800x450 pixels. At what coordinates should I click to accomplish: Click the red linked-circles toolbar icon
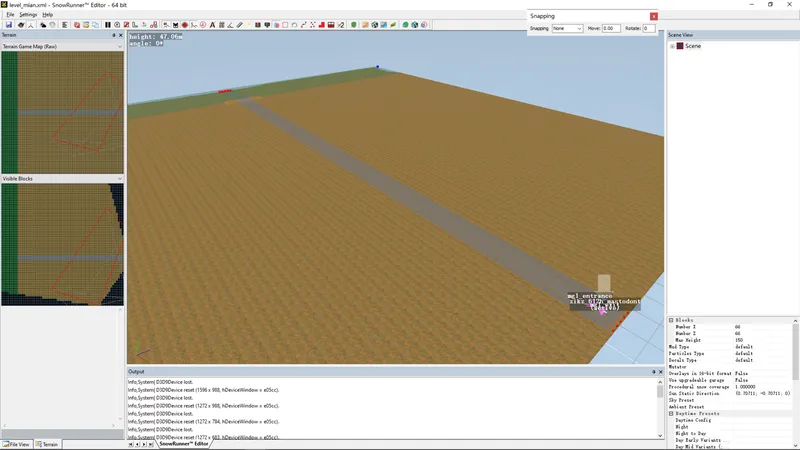(x=154, y=24)
